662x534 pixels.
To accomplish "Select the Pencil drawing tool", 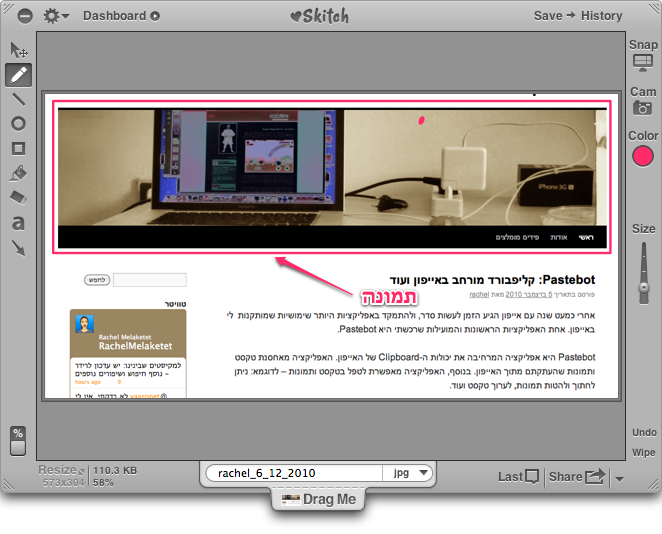I will tap(18, 75).
